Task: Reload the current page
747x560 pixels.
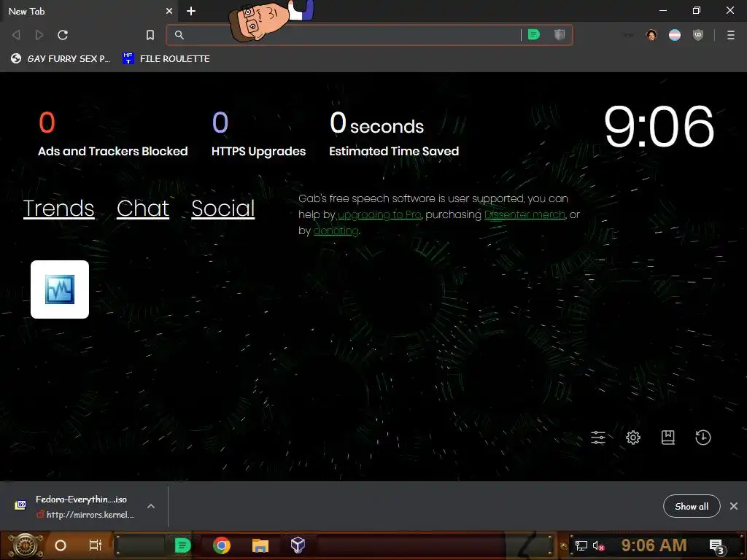Action: pos(63,35)
